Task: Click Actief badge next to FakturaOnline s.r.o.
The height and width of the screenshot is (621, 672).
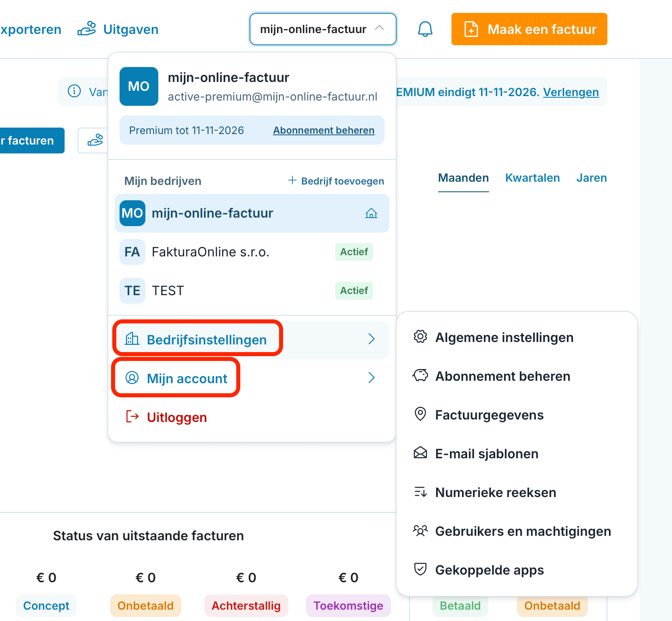Action: [354, 252]
